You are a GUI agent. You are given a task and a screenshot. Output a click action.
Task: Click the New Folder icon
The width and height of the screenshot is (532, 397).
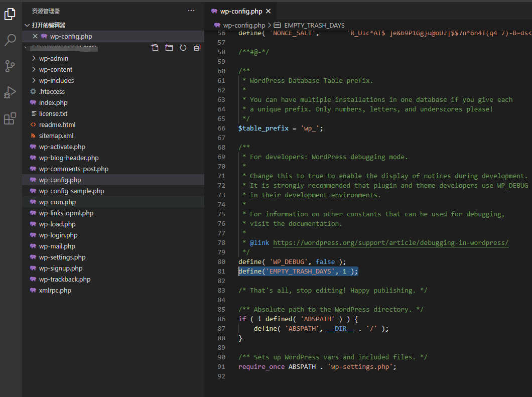tap(169, 48)
